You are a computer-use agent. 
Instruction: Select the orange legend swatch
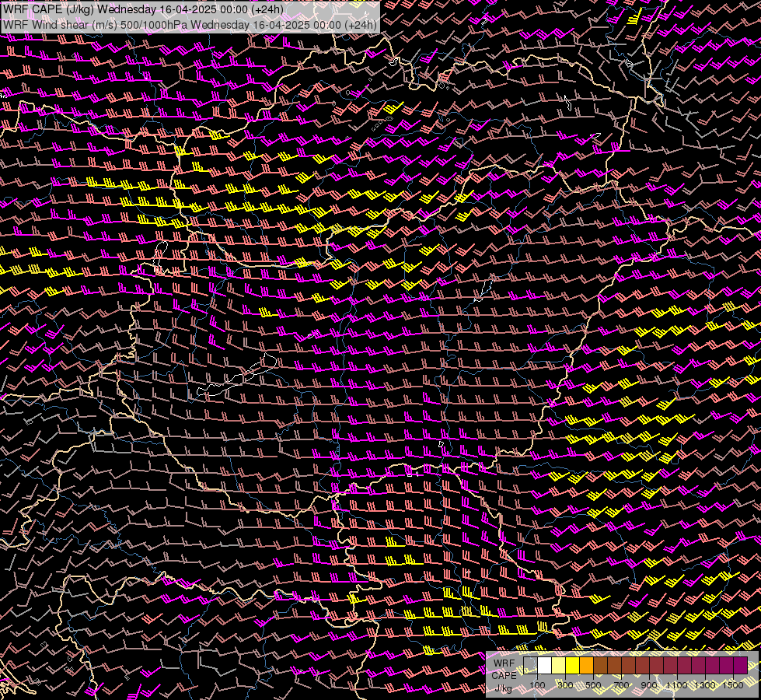pos(587,665)
